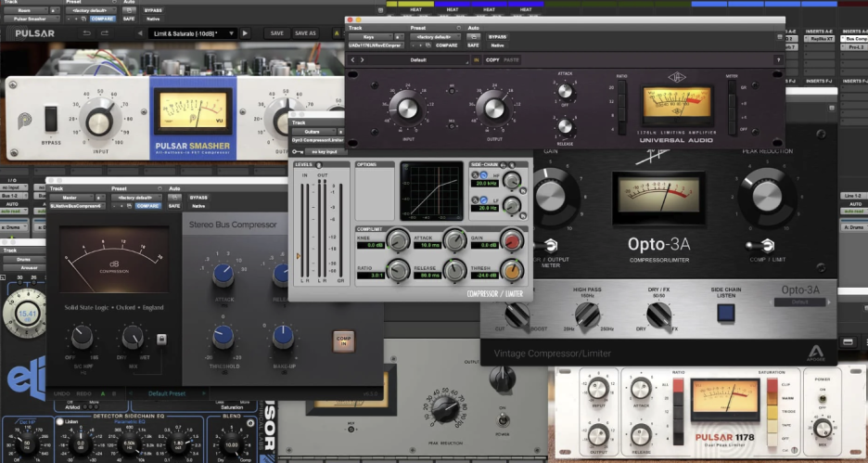868x463 pixels.
Task: Click COPY in UAD 1176 toolbar
Action: [492, 59]
